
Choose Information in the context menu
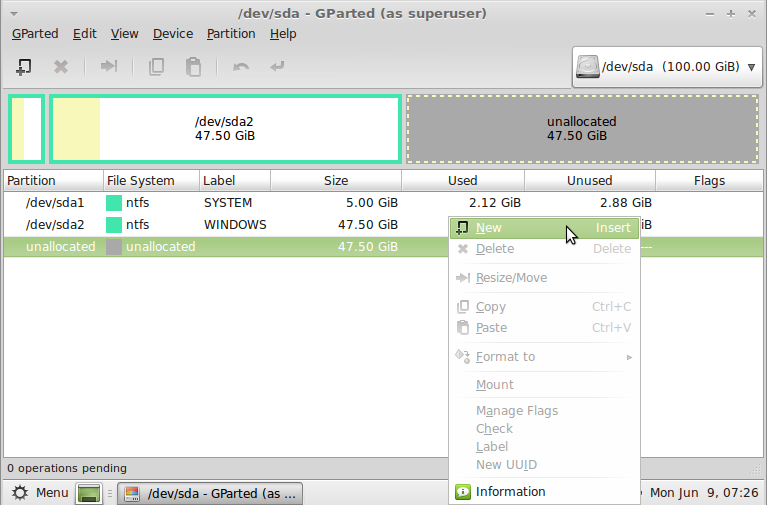[x=544, y=492]
